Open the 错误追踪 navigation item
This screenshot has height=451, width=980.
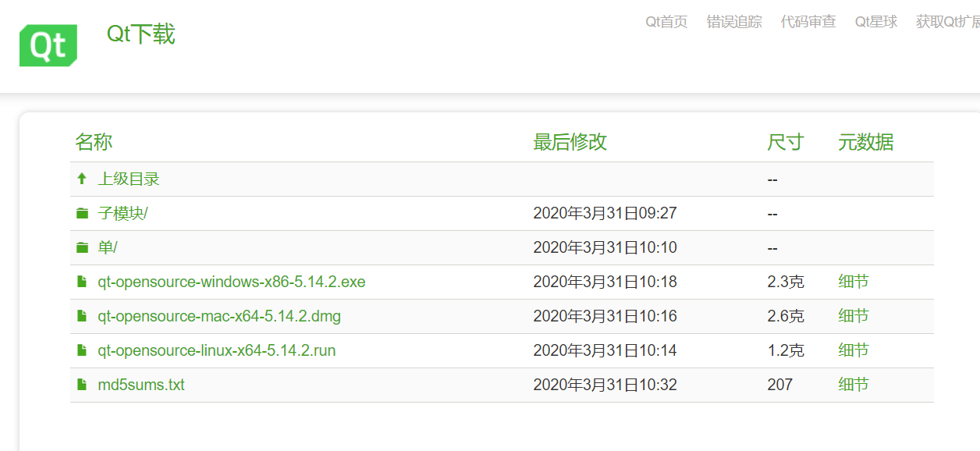(x=734, y=22)
